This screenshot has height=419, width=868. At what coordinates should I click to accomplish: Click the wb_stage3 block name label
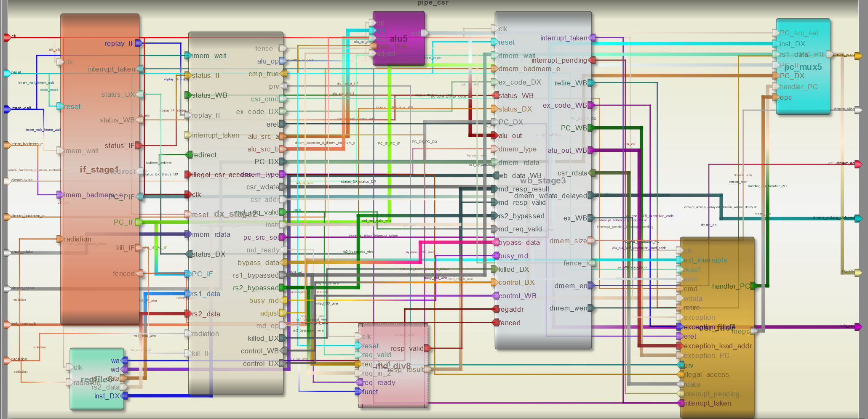click(x=542, y=180)
